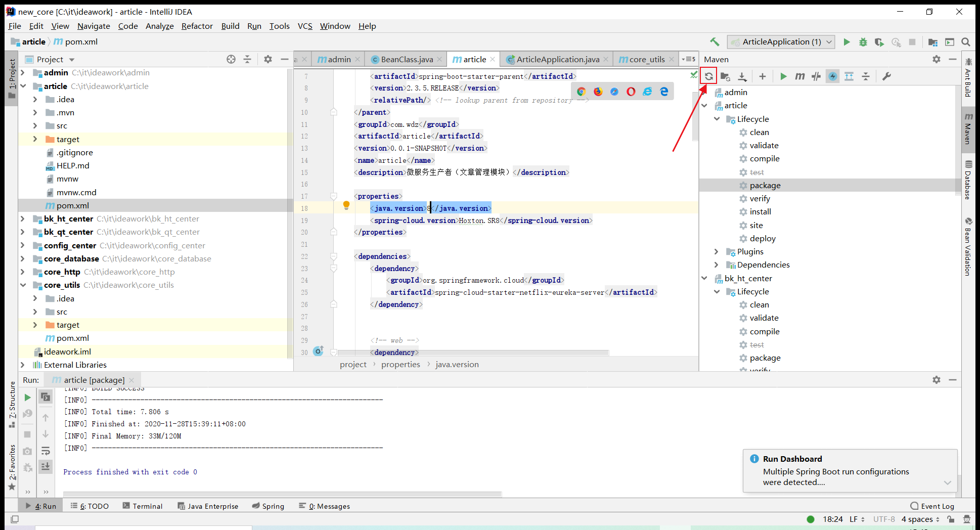Execute a Maven goal using the m icon

[799, 76]
